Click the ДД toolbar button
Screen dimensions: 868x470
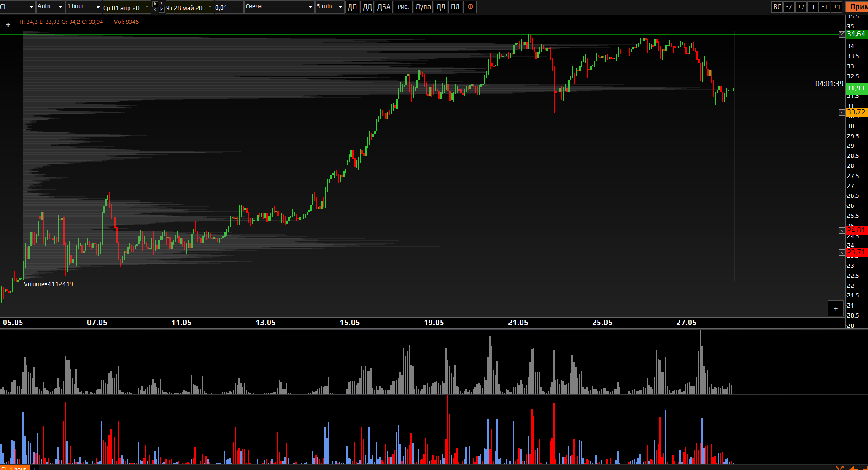(367, 7)
